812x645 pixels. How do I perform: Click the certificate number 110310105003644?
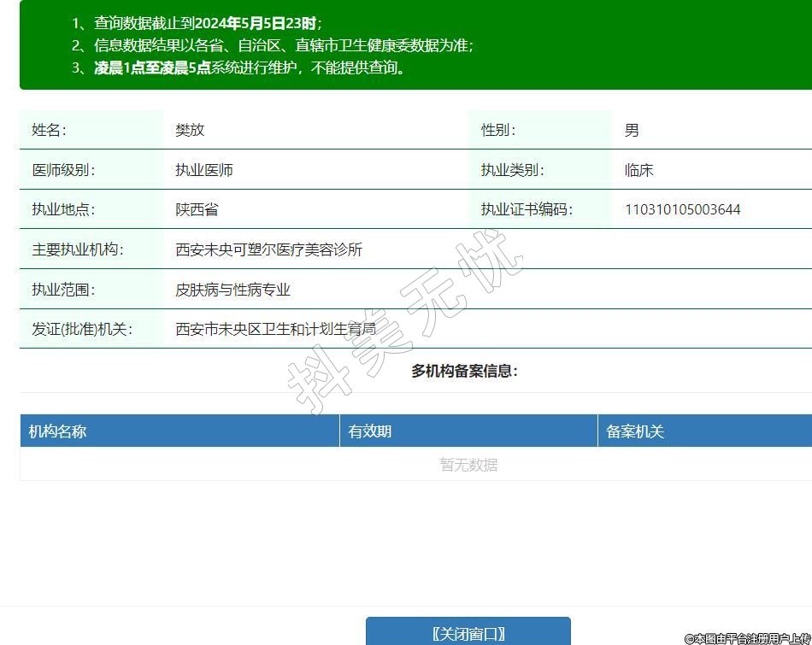point(682,209)
